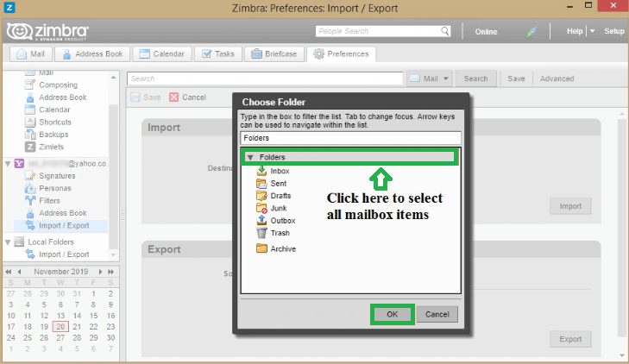Click in the Folders filter text box
The image size is (629, 364).
coord(350,138)
